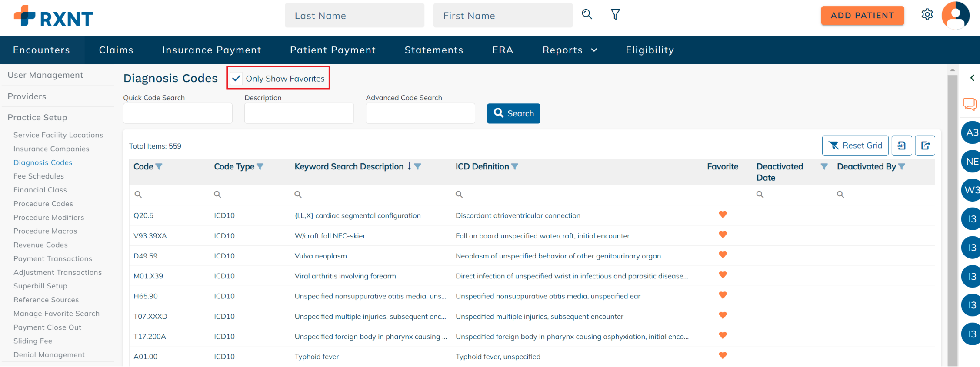Open the patient filter funnel icon

pyautogui.click(x=615, y=14)
